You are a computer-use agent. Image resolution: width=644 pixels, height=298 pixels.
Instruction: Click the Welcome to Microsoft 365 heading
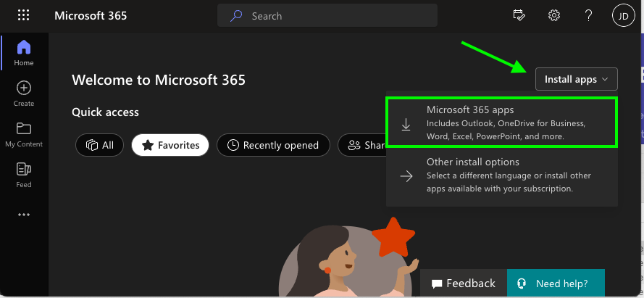point(159,79)
